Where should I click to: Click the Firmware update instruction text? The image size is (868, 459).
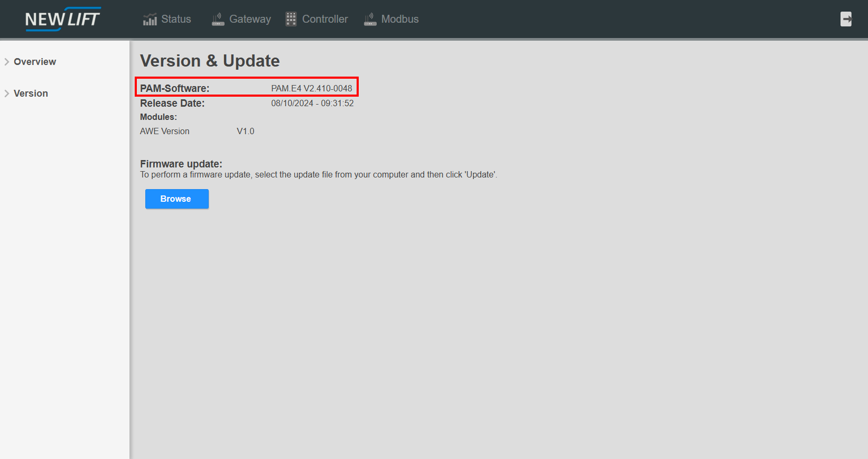318,175
